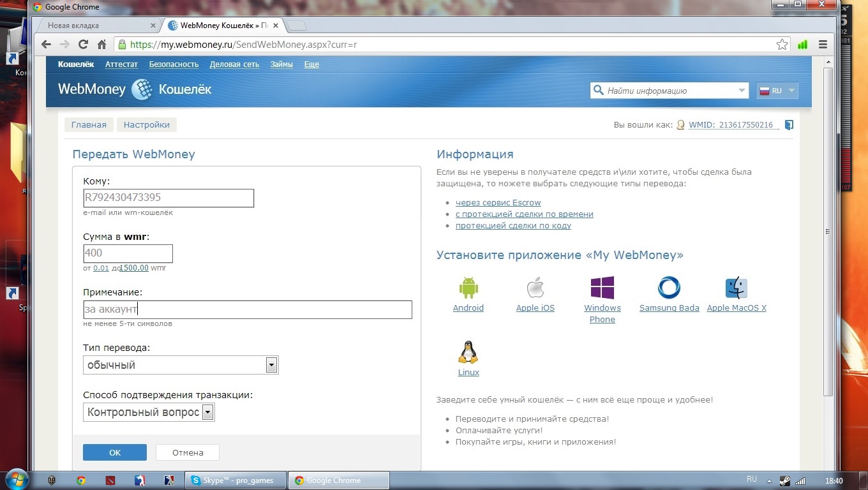
Task: Click the Apple iOS logo icon
Action: click(535, 288)
